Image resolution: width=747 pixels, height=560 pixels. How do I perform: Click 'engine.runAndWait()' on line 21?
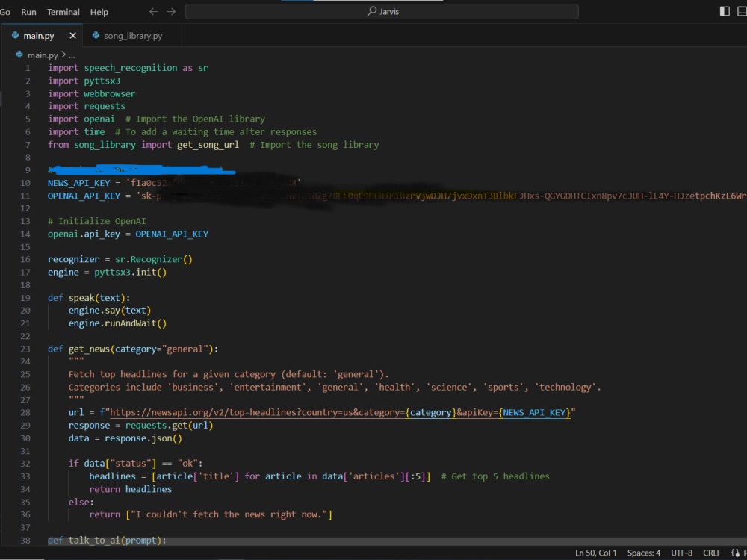(x=117, y=323)
